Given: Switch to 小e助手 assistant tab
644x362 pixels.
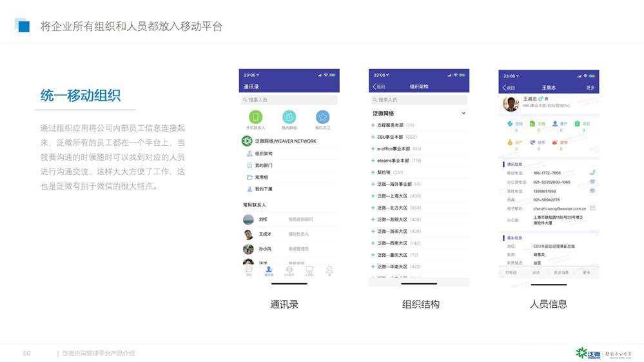Looking at the screenshot, I should tap(289, 271).
